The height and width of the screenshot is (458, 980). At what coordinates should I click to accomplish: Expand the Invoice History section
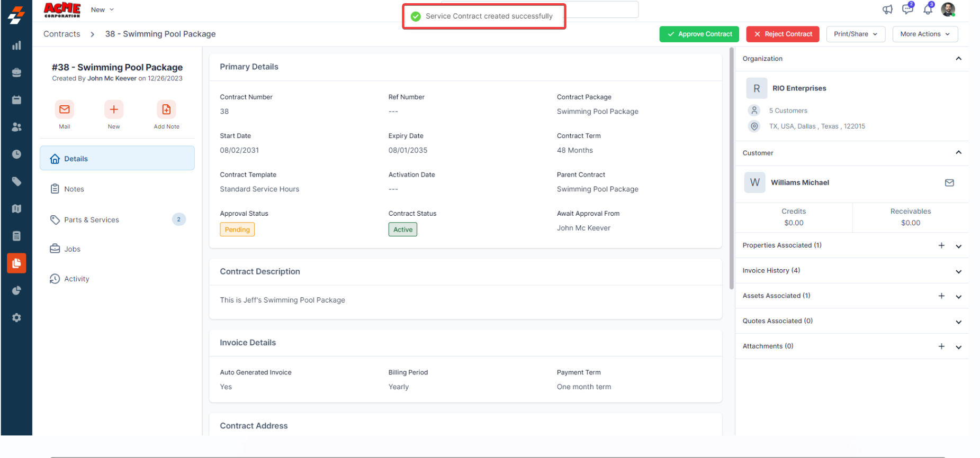pos(958,271)
